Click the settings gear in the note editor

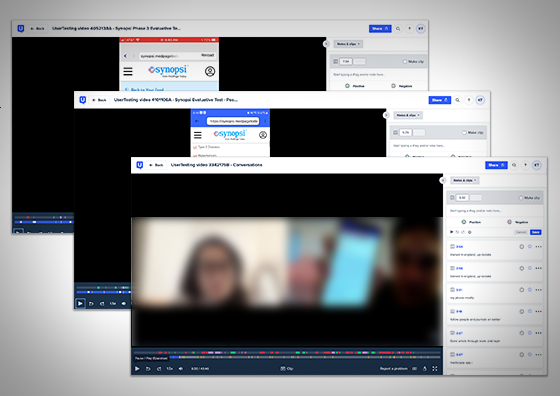470,232
